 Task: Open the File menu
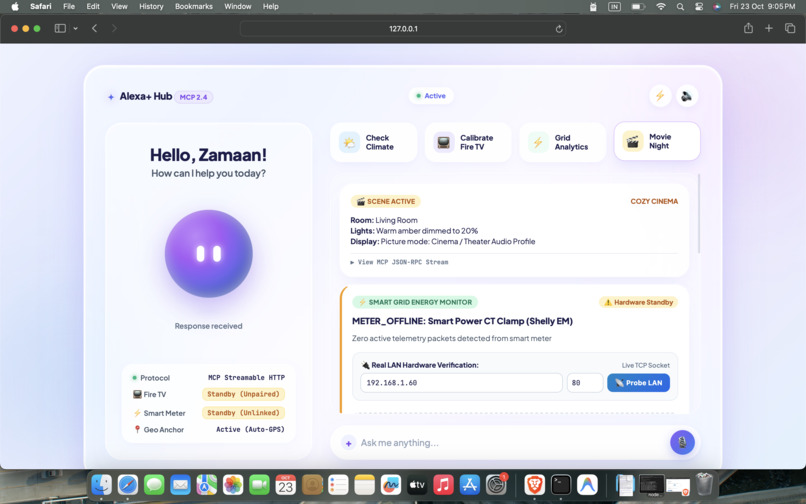coord(69,7)
